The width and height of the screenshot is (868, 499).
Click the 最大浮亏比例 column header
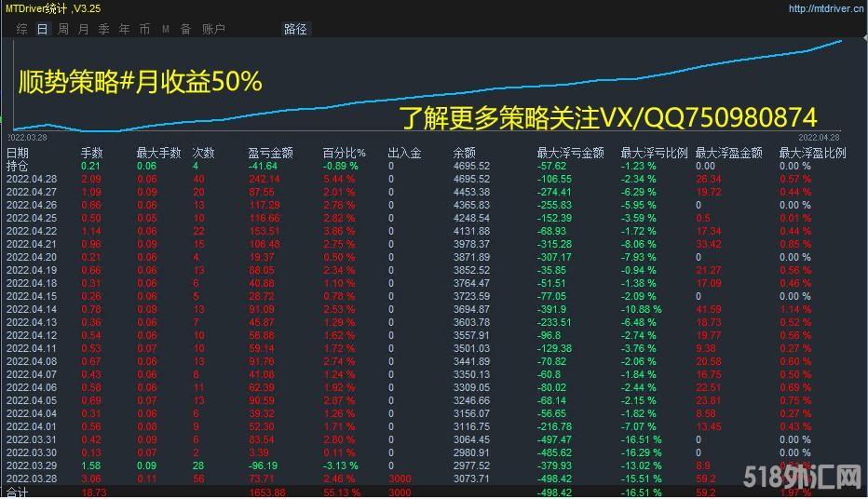[x=655, y=154]
